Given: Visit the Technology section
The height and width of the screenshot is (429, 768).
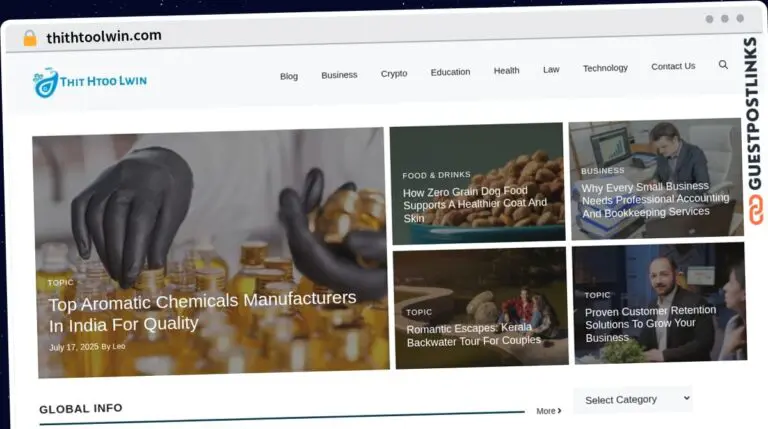Looking at the screenshot, I should click(605, 68).
